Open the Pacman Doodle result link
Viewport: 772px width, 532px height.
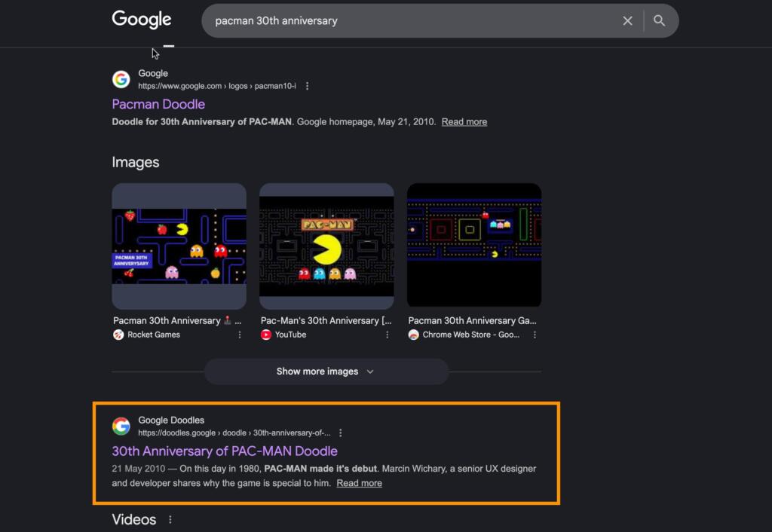(x=158, y=104)
